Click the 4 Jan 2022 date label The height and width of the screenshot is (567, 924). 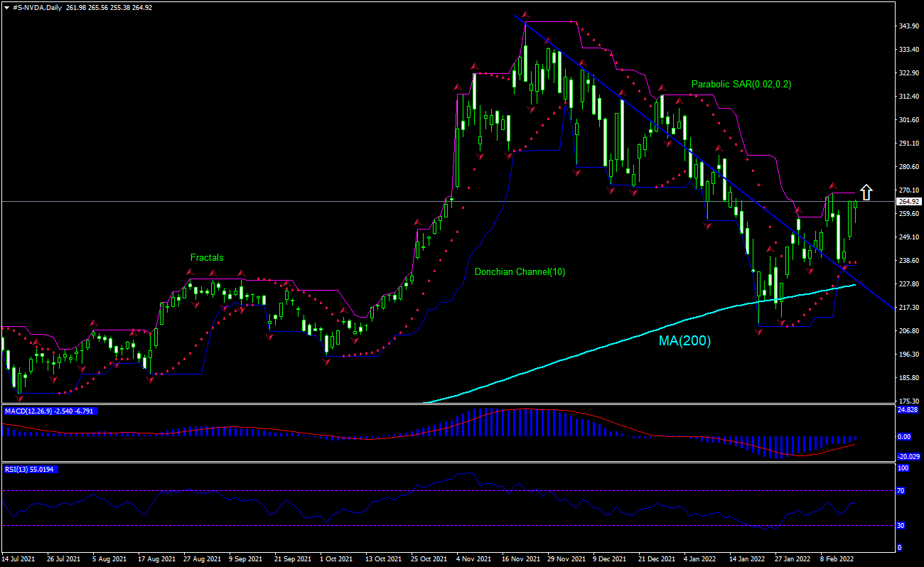[700, 559]
